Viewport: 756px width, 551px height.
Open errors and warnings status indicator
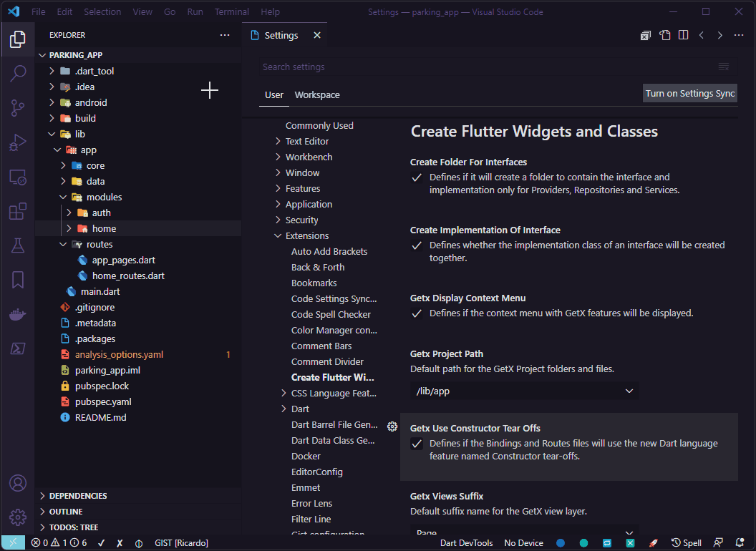(59, 543)
